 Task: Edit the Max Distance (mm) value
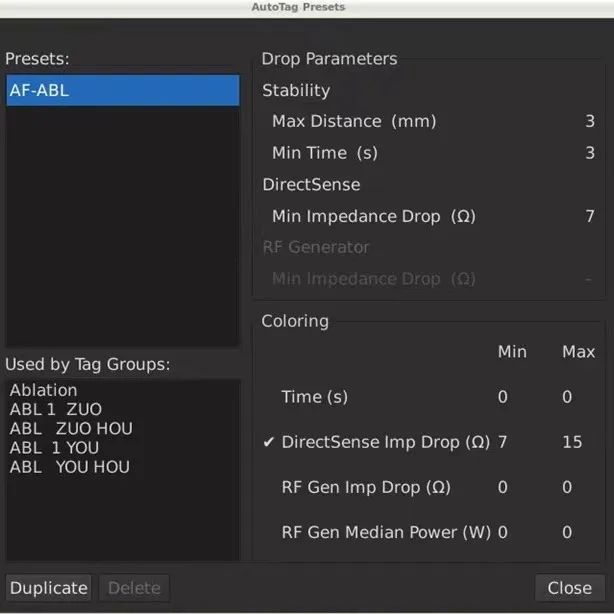tap(589, 121)
